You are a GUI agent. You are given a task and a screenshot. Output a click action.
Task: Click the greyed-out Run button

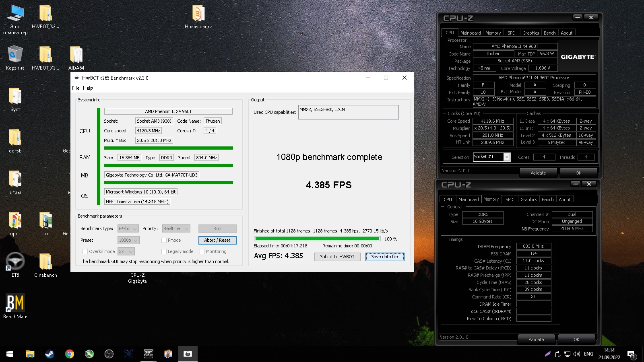pos(217,228)
